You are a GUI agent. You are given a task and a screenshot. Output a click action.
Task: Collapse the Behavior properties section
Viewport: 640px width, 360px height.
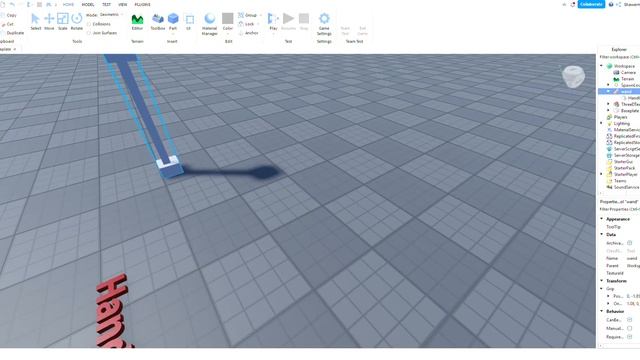pyautogui.click(x=602, y=311)
